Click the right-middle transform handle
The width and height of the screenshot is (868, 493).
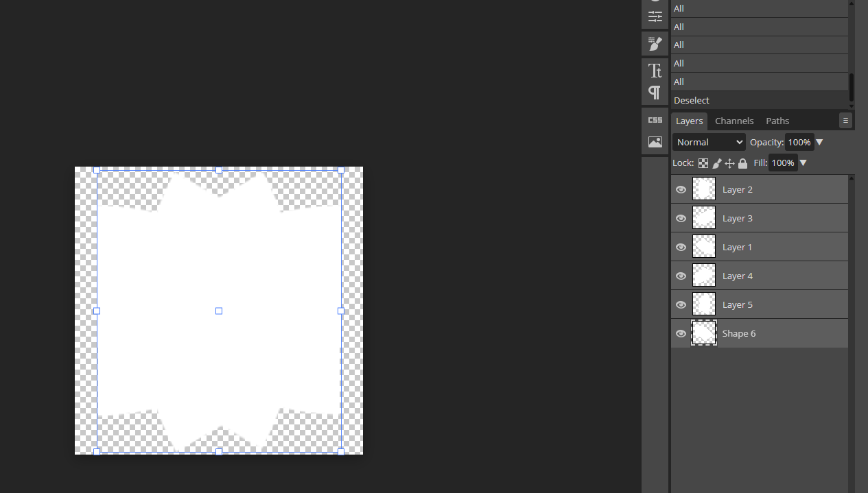341,311
